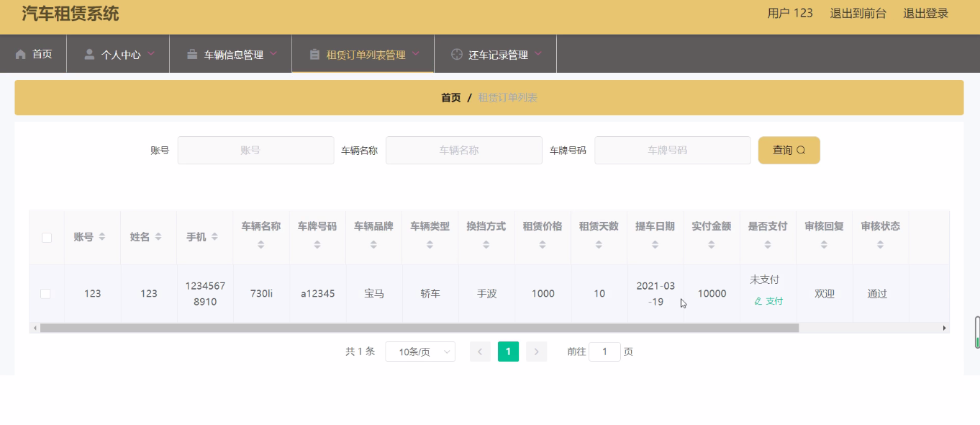The width and height of the screenshot is (980, 425).
Task: Go to next page with right arrow
Action: (x=536, y=352)
